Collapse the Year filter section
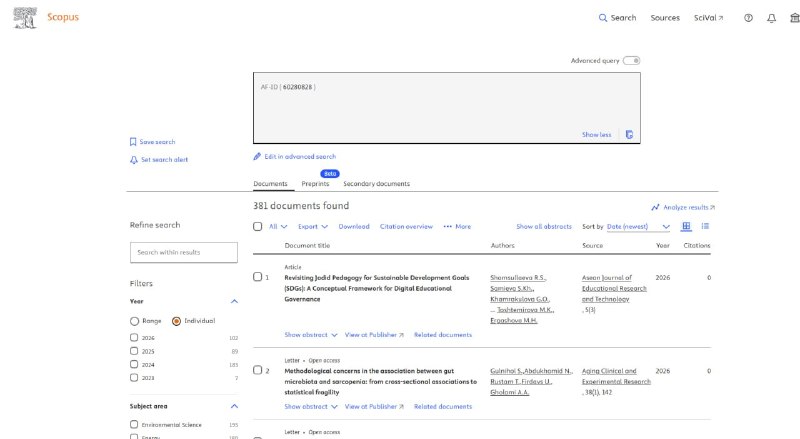This screenshot has height=439, width=800. [x=234, y=301]
